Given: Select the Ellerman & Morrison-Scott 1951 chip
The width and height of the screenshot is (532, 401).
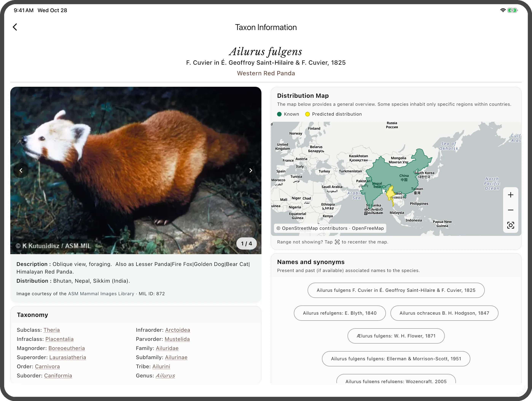Looking at the screenshot, I should pyautogui.click(x=396, y=359).
